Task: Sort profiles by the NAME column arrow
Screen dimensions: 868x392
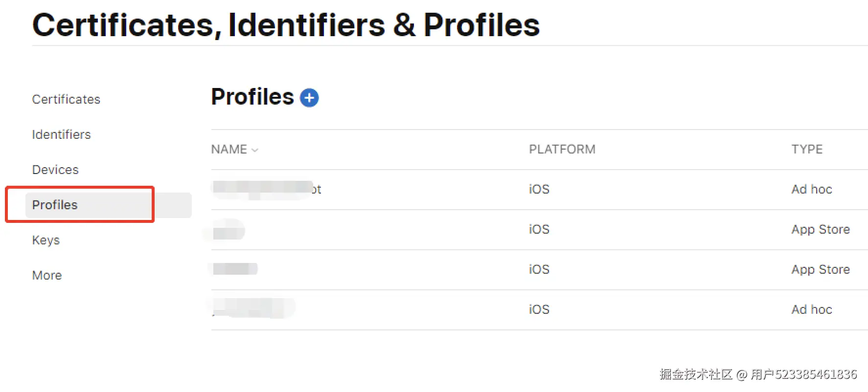Action: tap(255, 150)
